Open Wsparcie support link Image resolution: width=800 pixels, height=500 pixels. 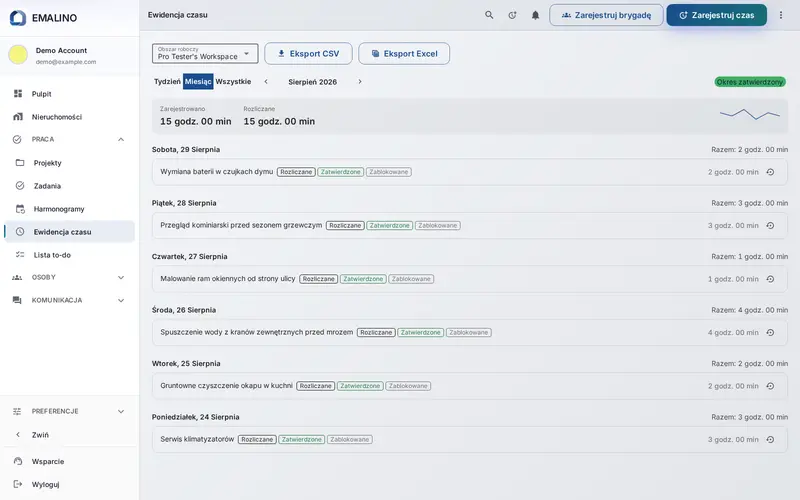click(69, 461)
